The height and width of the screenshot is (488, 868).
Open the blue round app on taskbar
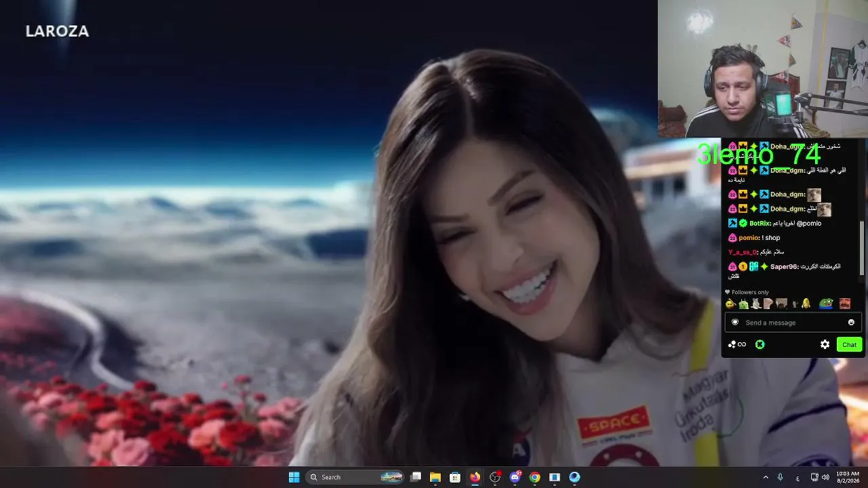[574, 477]
